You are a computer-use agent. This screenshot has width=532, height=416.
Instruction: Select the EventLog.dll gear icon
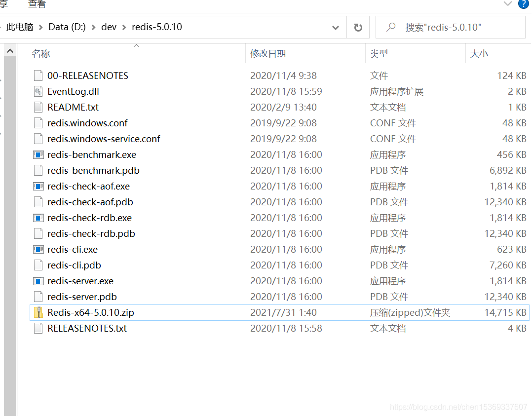[38, 91]
